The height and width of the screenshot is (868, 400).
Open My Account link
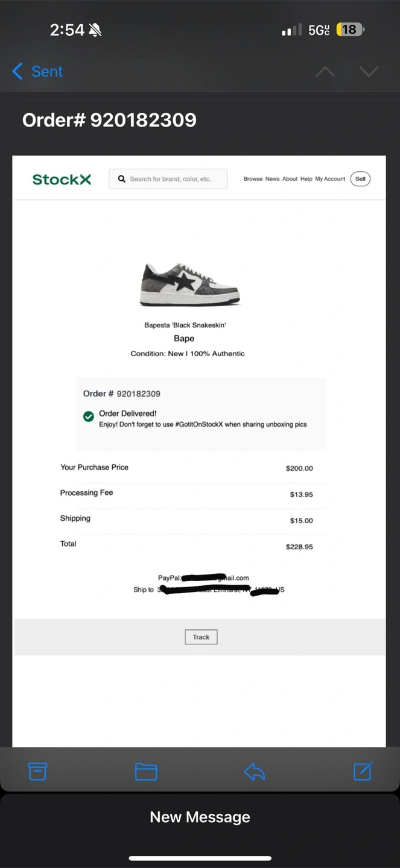tap(330, 179)
